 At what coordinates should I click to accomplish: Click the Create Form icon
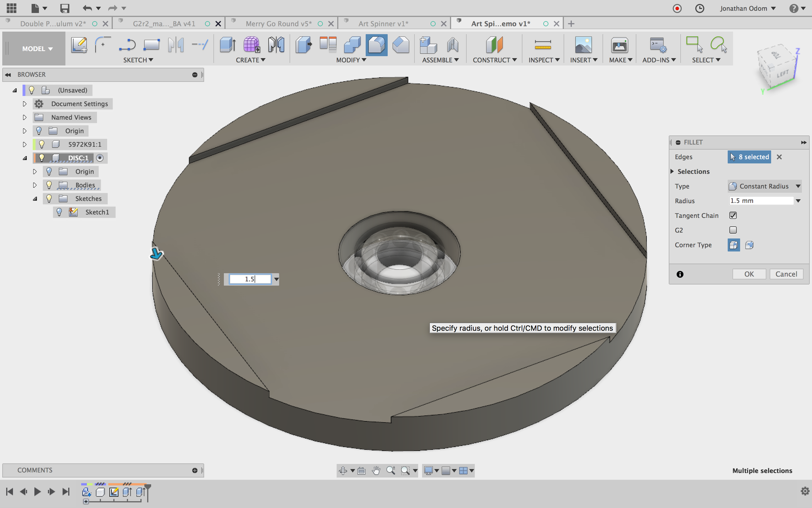(251, 45)
